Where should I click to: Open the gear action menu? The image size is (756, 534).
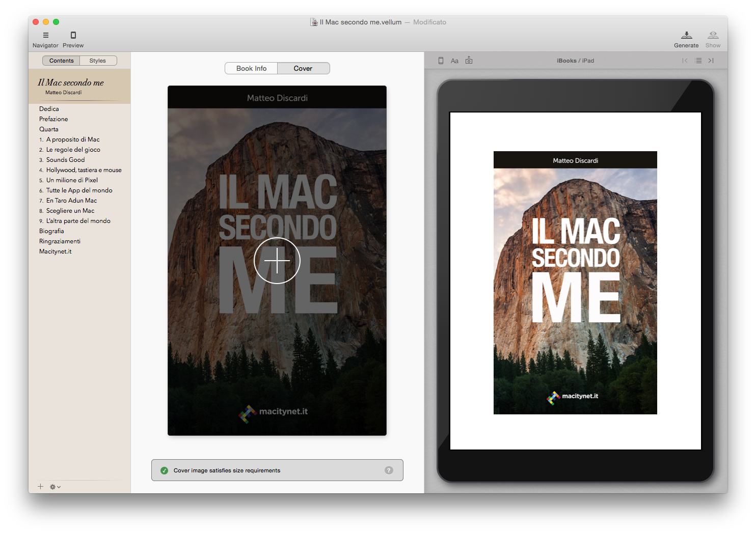tap(52, 487)
